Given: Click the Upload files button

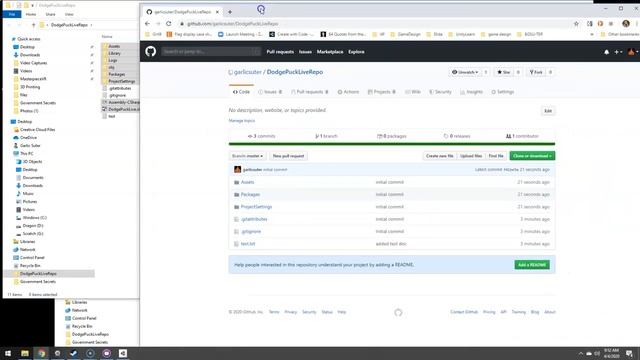Looking at the screenshot, I should 471,156.
